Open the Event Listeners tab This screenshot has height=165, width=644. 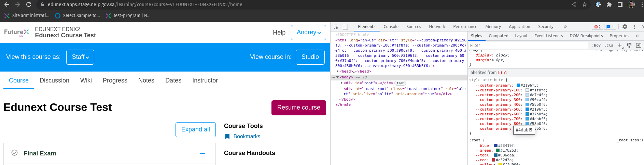(549, 36)
